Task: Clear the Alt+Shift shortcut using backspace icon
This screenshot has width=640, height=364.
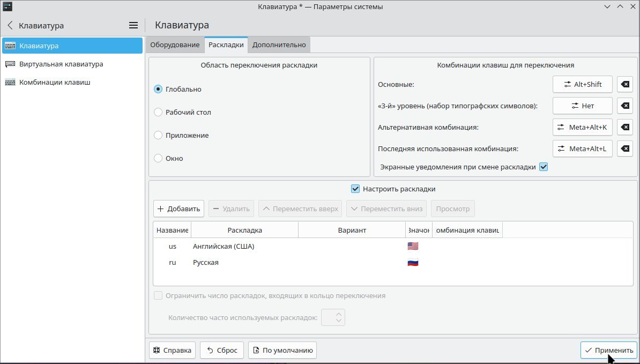Action: [624, 84]
